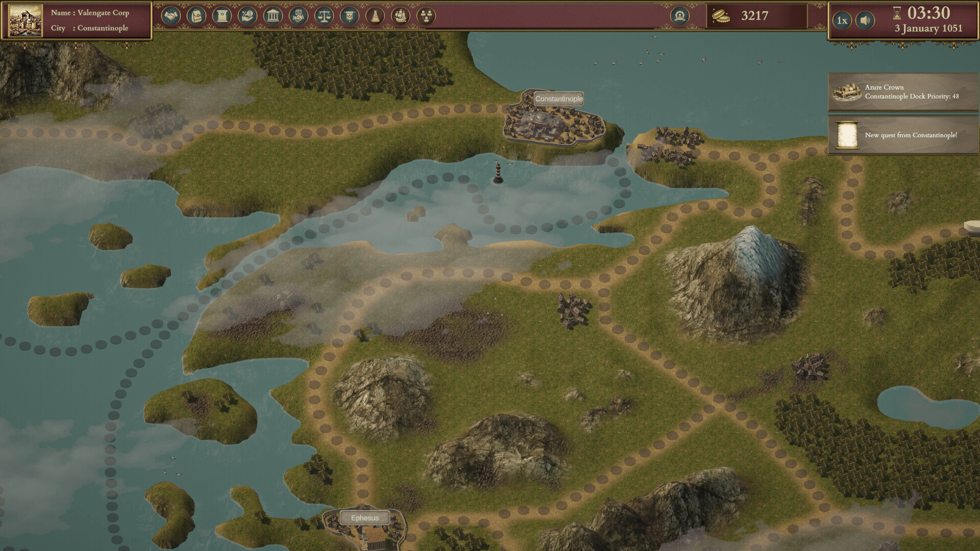The width and height of the screenshot is (980, 551).
Task: Select the Ephesus city label
Action: click(x=364, y=518)
